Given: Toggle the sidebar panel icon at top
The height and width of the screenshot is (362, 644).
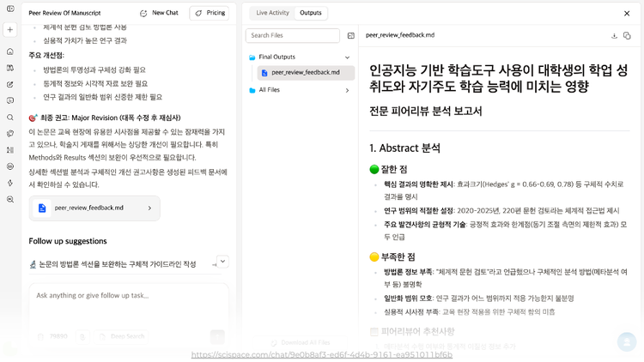Looking at the screenshot, I should [x=10, y=9].
